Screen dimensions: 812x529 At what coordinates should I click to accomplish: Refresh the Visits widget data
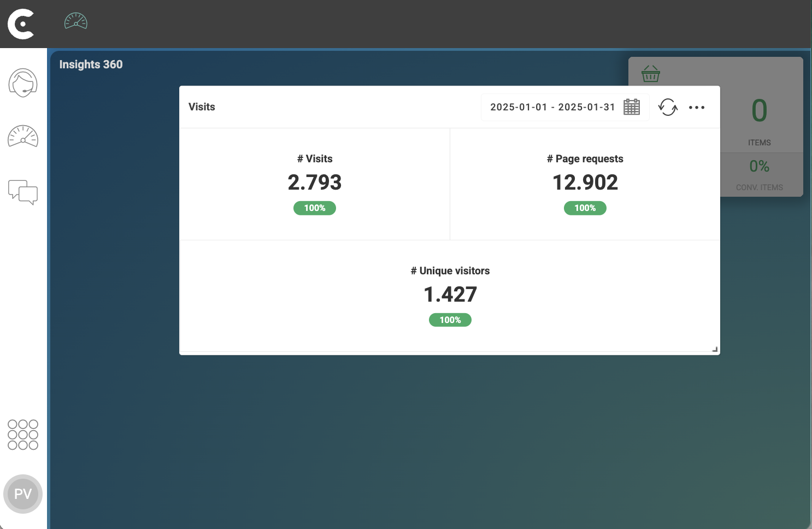pos(668,107)
